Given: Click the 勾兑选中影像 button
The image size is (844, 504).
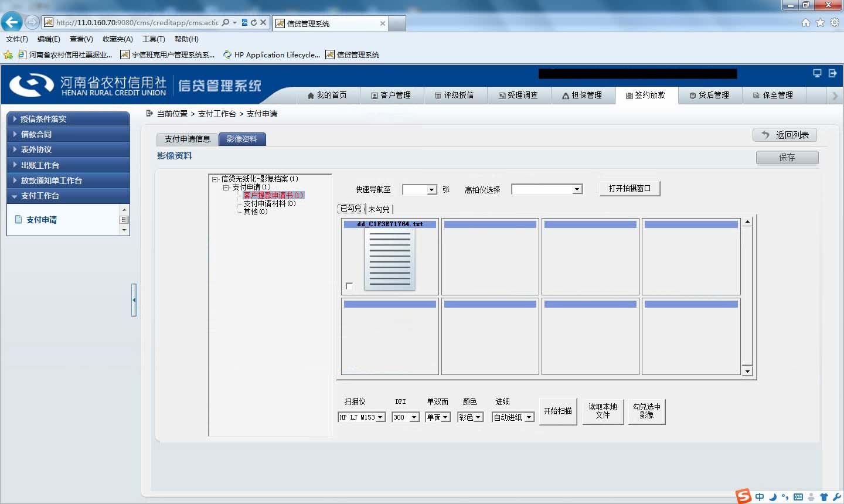Looking at the screenshot, I should pyautogui.click(x=646, y=411).
